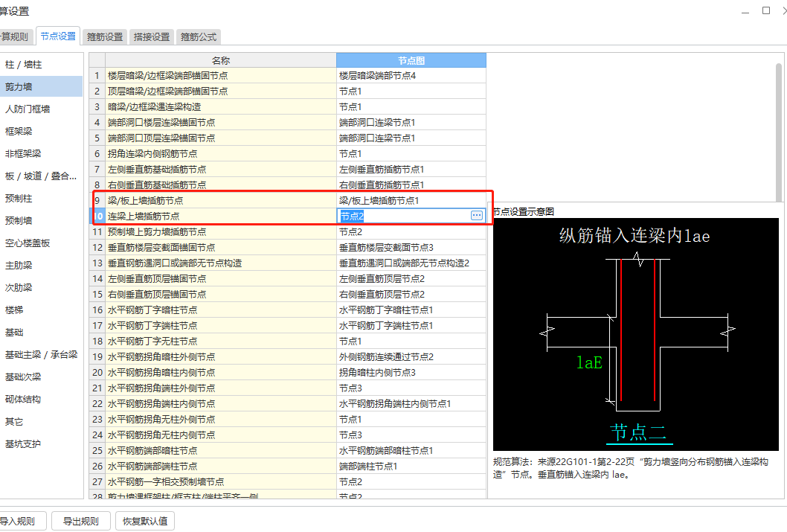Select 其它 in the sidebar

pyautogui.click(x=41, y=422)
